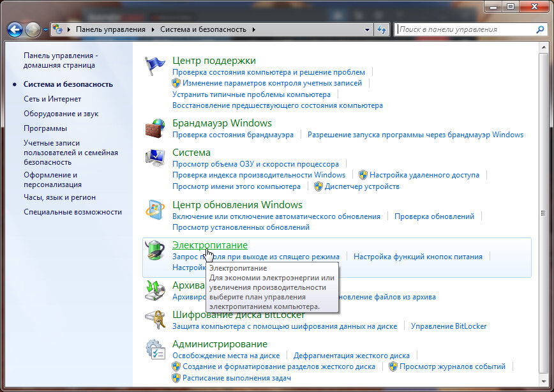Open Диспетчер устройств

[x=362, y=186]
